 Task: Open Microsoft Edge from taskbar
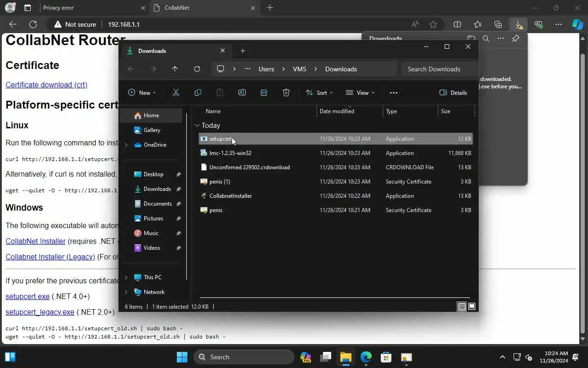366,357
